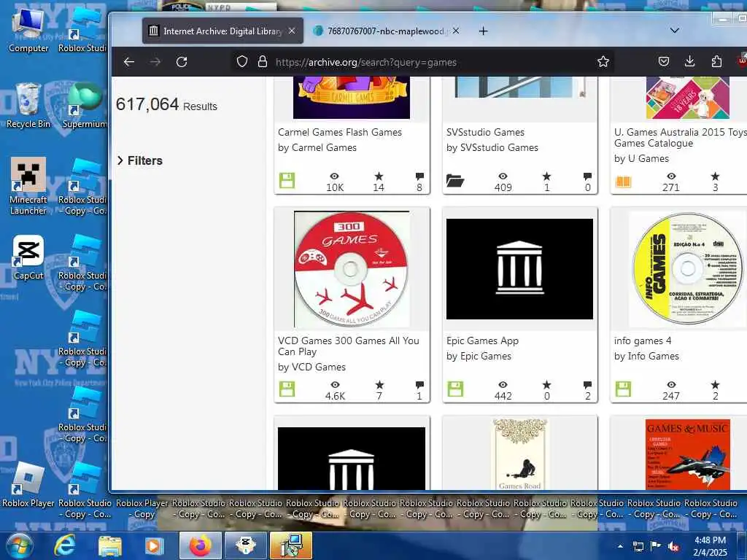
Task: Open the Action Center flag icon
Action: point(656,546)
